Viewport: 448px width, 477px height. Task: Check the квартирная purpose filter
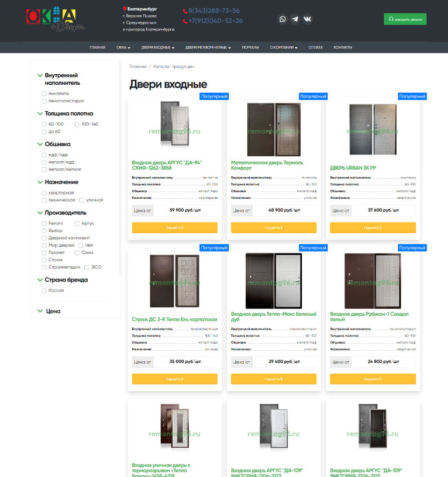coord(44,193)
